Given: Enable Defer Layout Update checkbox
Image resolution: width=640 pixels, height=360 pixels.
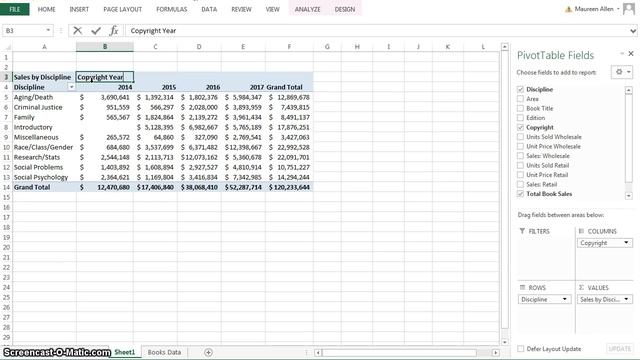Looking at the screenshot, I should coord(520,349).
